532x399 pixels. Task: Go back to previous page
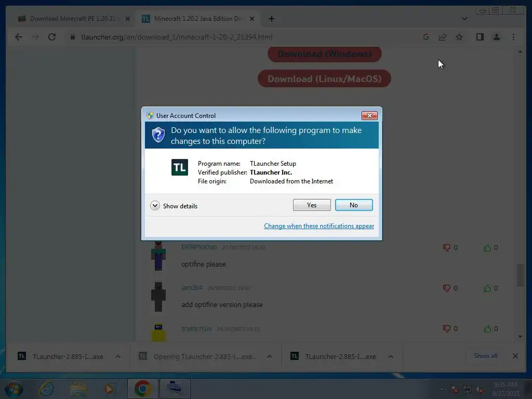pyautogui.click(x=19, y=37)
